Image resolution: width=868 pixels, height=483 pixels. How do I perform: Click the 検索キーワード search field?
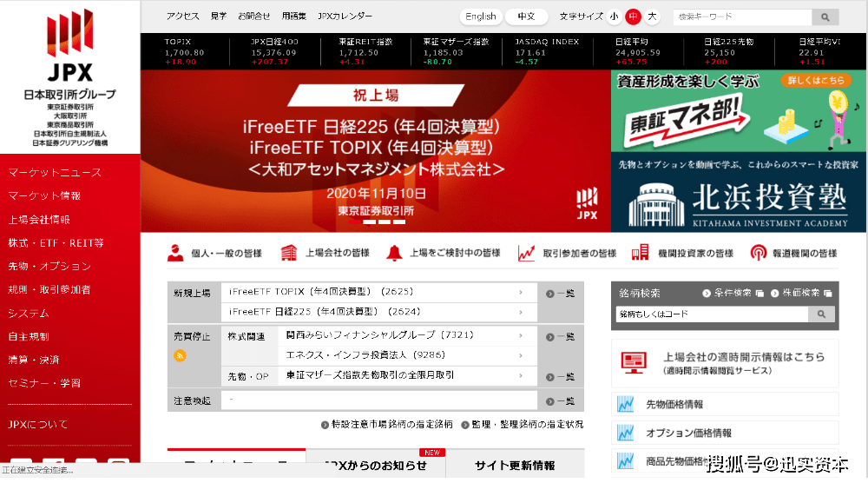coord(742,17)
